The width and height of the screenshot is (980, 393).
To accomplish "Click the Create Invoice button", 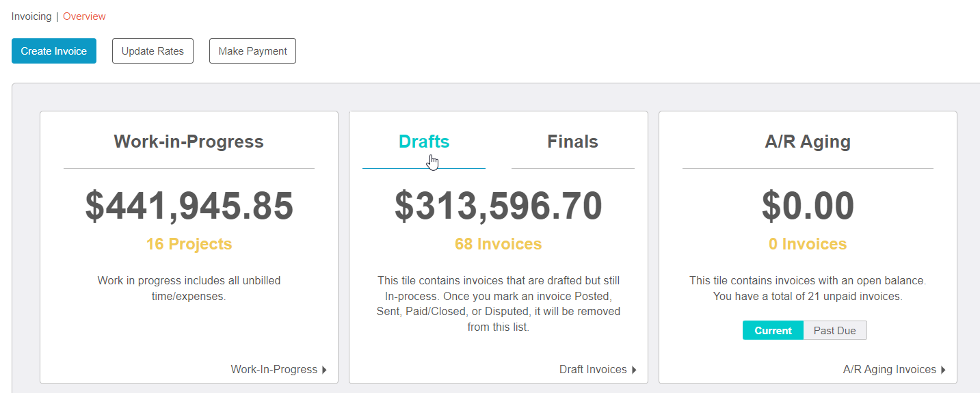I will pyautogui.click(x=54, y=51).
